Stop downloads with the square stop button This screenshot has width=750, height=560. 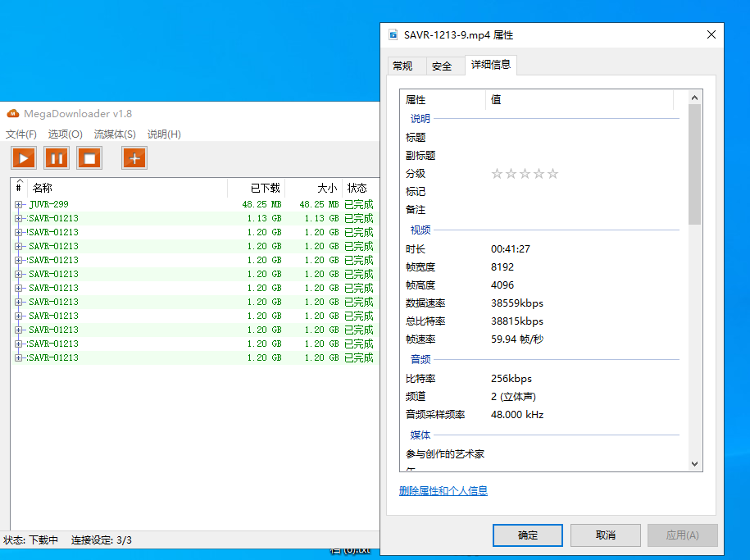pos(89,158)
